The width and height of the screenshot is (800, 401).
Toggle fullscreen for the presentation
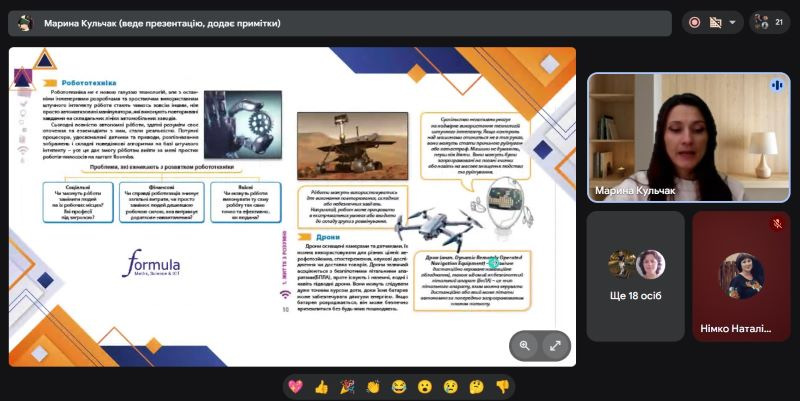coord(555,345)
